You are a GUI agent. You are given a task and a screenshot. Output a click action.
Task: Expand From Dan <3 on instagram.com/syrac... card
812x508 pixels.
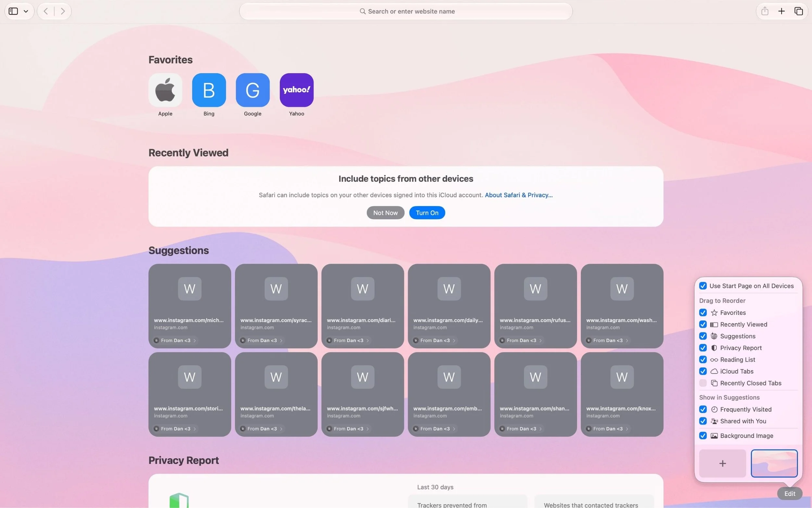(x=262, y=341)
